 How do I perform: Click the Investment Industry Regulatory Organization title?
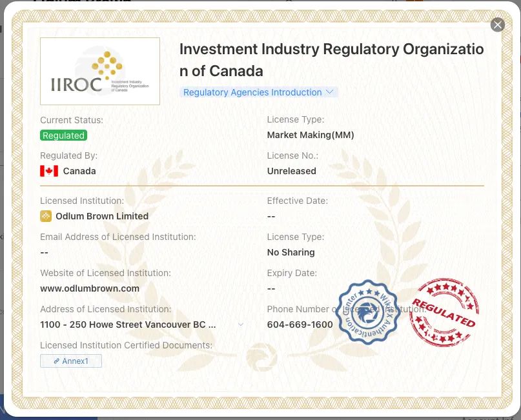pyautogui.click(x=331, y=60)
